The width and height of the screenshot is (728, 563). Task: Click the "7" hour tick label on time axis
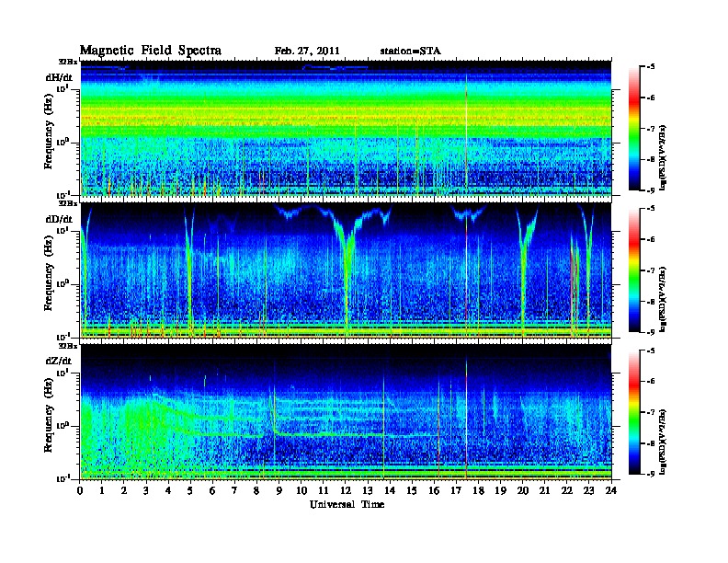pyautogui.click(x=235, y=490)
